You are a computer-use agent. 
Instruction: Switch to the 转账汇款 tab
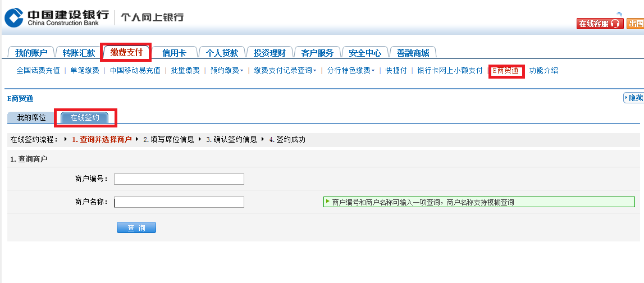[x=79, y=53]
